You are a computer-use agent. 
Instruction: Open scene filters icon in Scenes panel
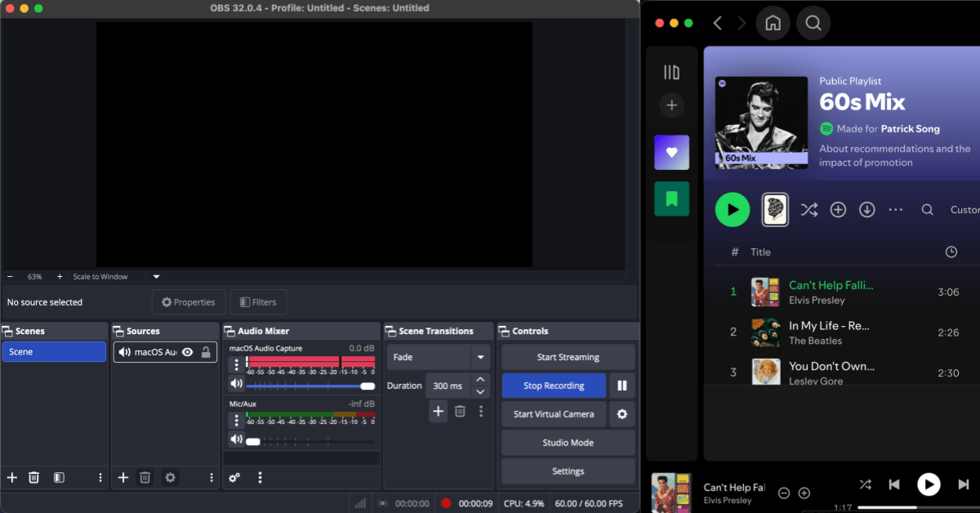[x=59, y=477]
